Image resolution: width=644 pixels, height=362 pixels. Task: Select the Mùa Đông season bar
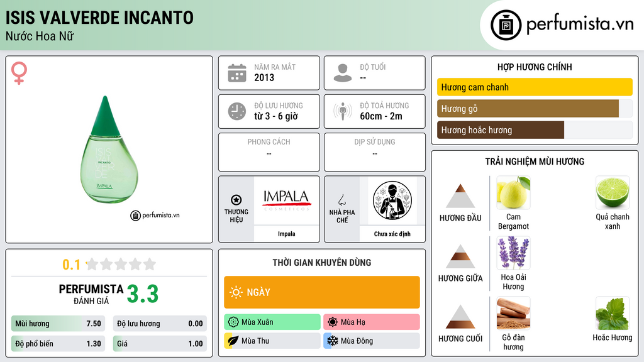[x=372, y=341]
